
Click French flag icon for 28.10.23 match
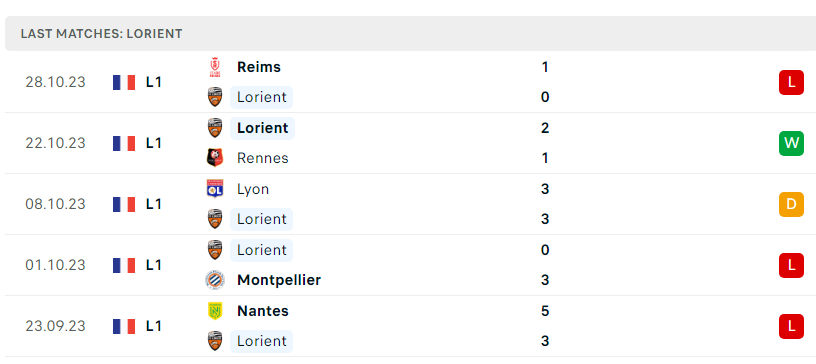(x=124, y=82)
